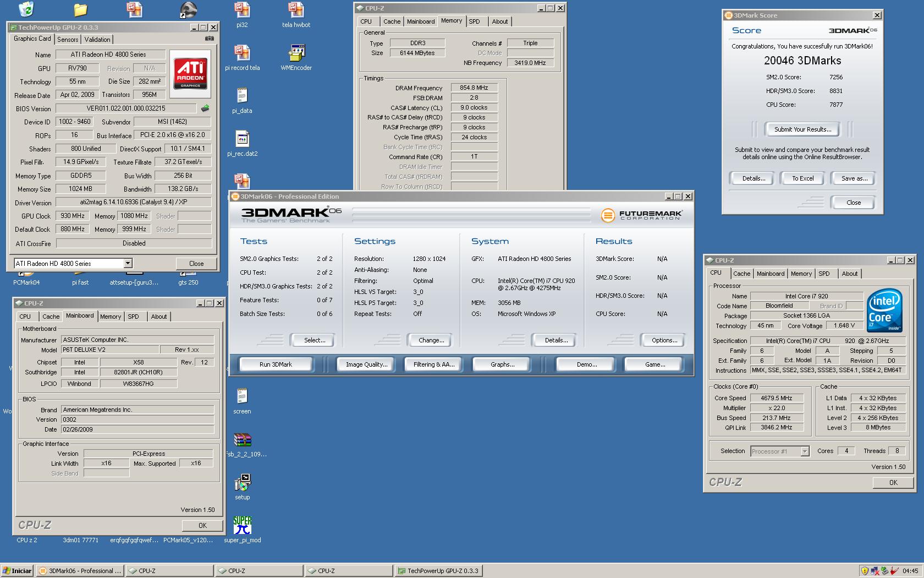924x578 pixels.
Task: Open the screen text file icon
Action: point(242,401)
